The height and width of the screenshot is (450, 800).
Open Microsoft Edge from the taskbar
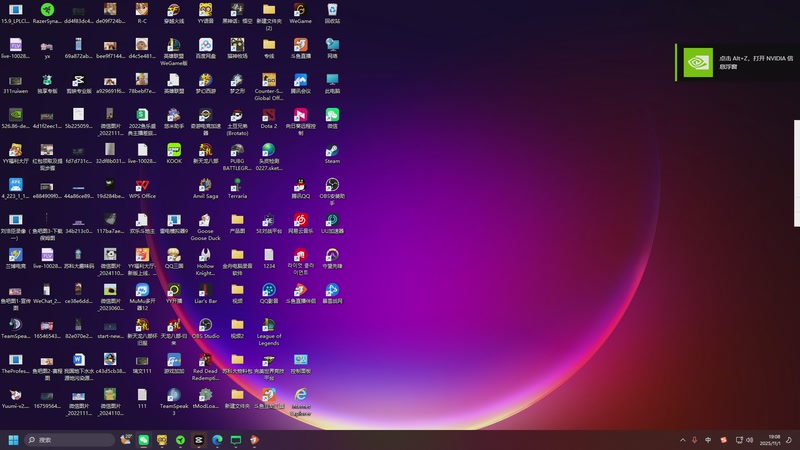217,440
